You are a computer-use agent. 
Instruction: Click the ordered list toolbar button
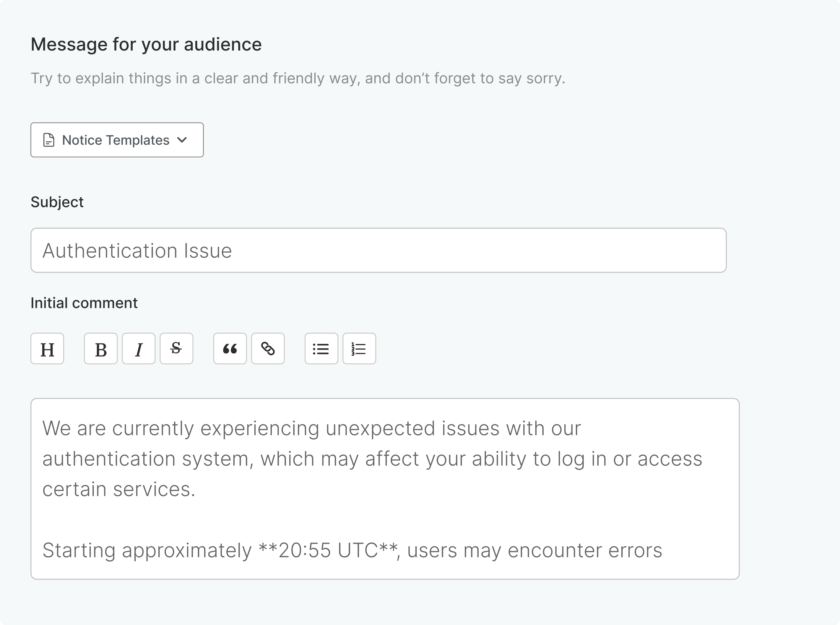click(x=359, y=348)
